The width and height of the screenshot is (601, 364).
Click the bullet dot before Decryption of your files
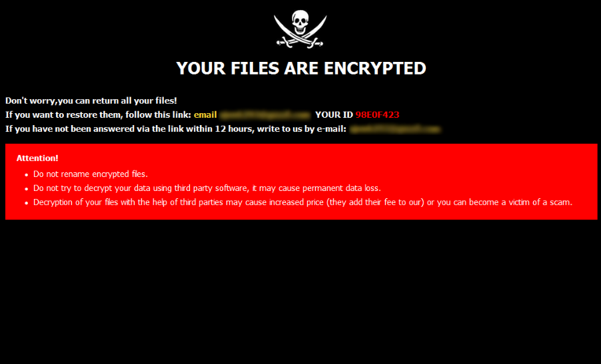point(27,203)
